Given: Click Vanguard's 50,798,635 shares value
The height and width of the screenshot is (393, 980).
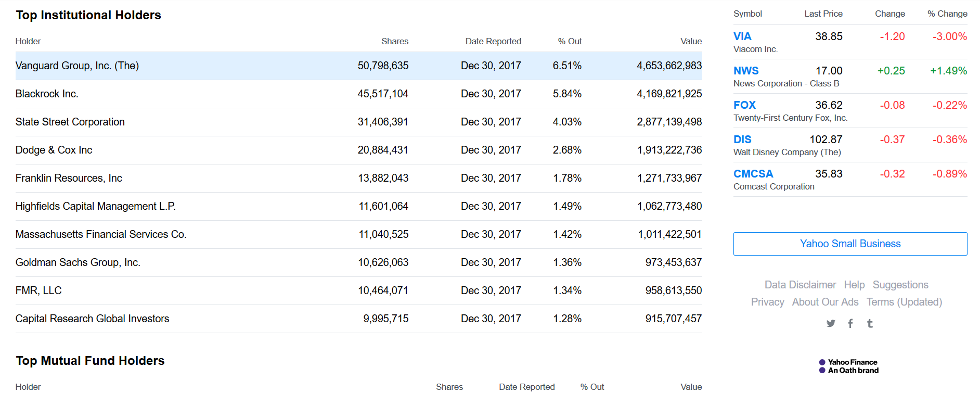Looking at the screenshot, I should point(383,66).
